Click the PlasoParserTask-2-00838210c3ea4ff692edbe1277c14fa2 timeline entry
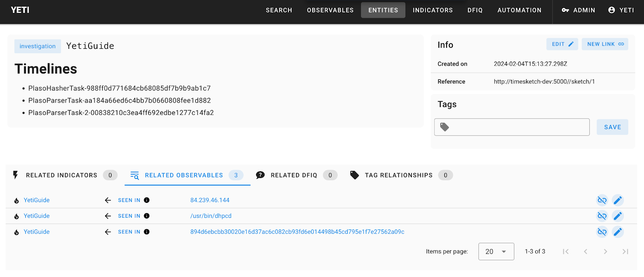 point(121,113)
